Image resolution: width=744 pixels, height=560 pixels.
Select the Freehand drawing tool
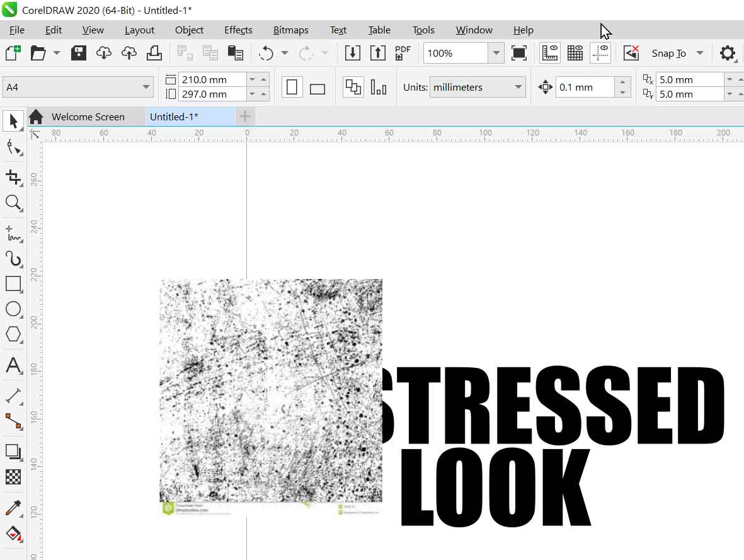point(13,234)
